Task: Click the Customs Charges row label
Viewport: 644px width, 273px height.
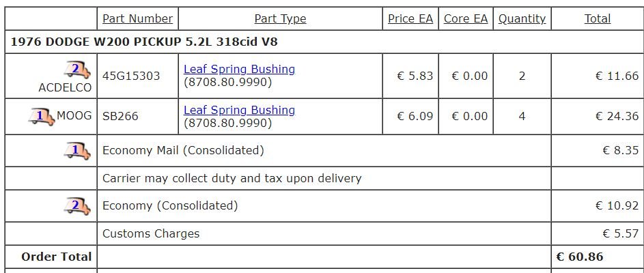Action: pyautogui.click(x=151, y=233)
